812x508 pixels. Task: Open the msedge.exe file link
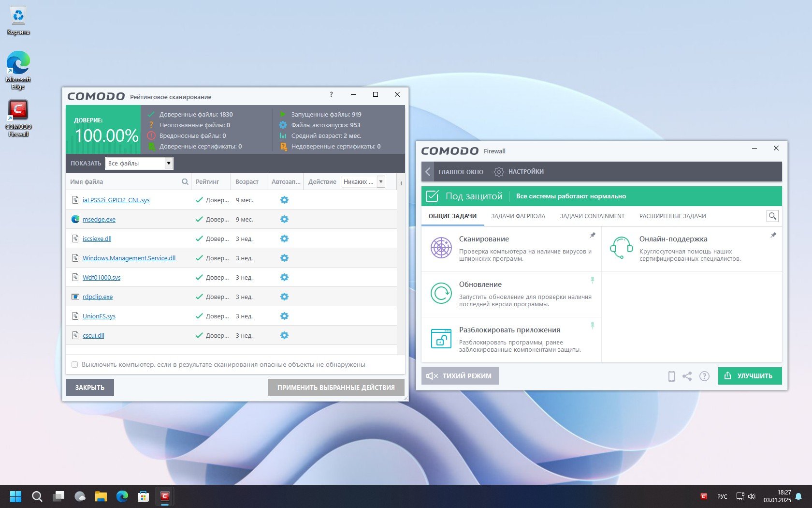pos(99,220)
